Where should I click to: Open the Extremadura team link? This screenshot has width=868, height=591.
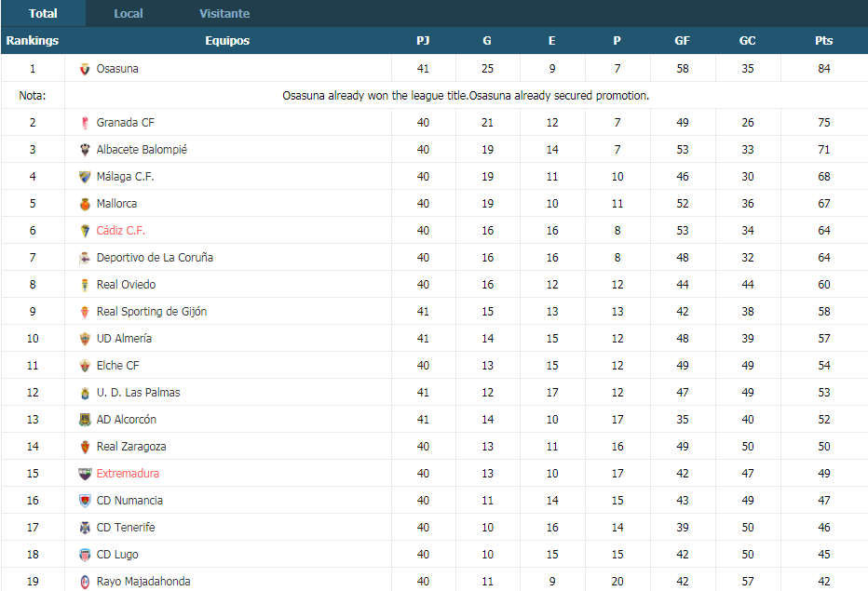pos(128,474)
